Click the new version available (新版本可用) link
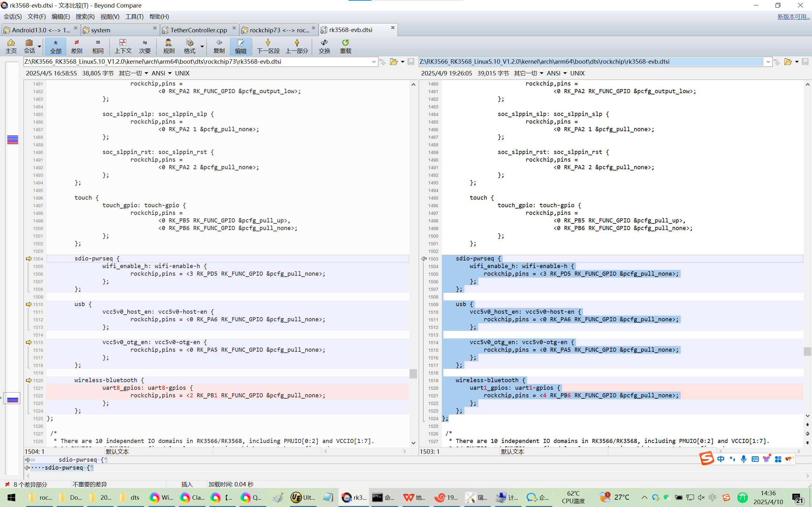Screen dimensions: 812x507 [x=793, y=16]
